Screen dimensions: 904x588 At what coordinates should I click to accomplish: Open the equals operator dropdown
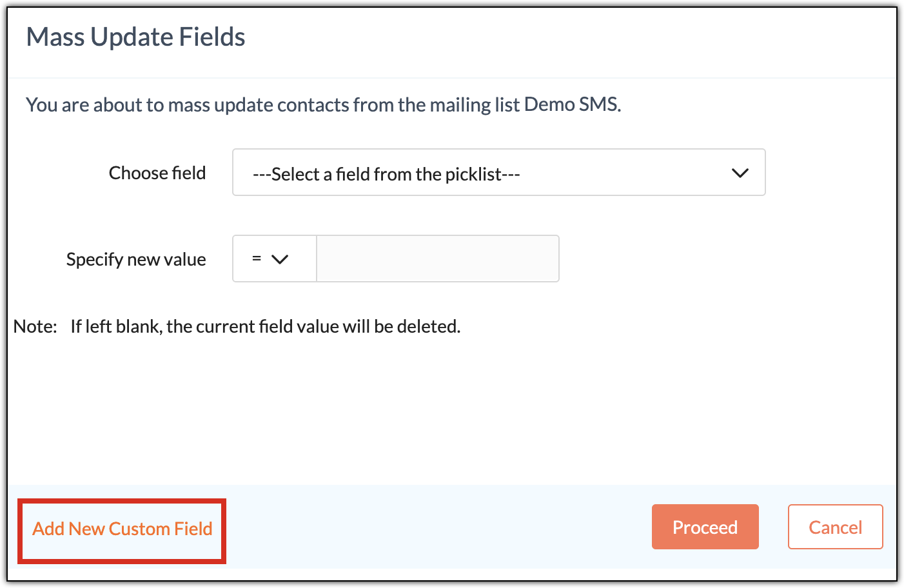pyautogui.click(x=275, y=259)
